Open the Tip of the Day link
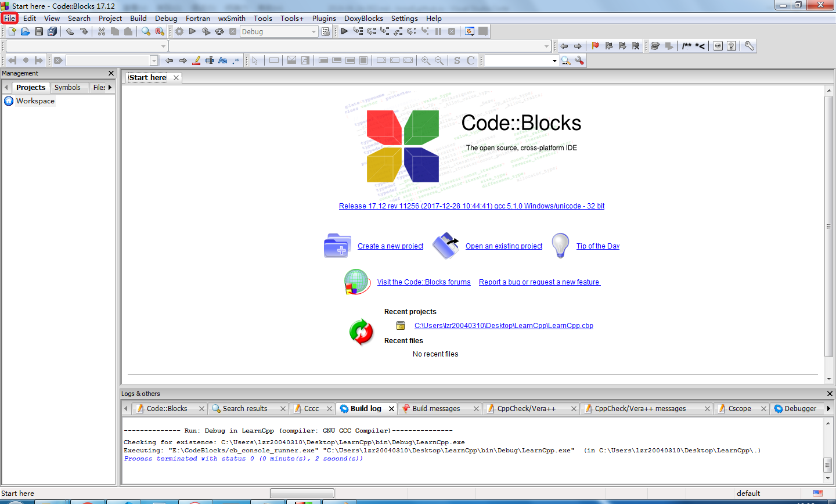This screenshot has height=504, width=836. pyautogui.click(x=598, y=246)
